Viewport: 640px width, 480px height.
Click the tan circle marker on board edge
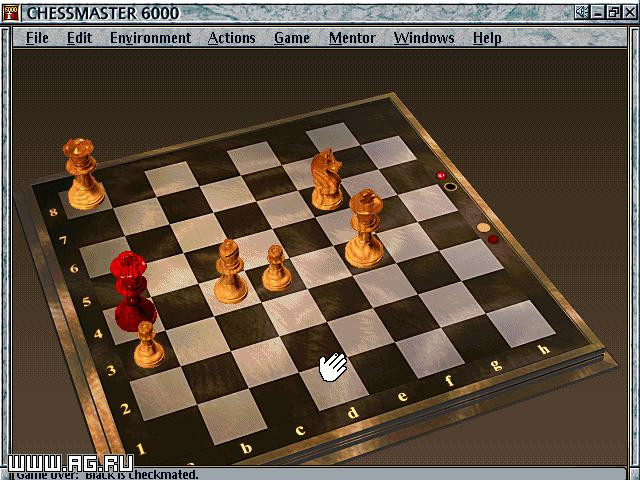484,227
